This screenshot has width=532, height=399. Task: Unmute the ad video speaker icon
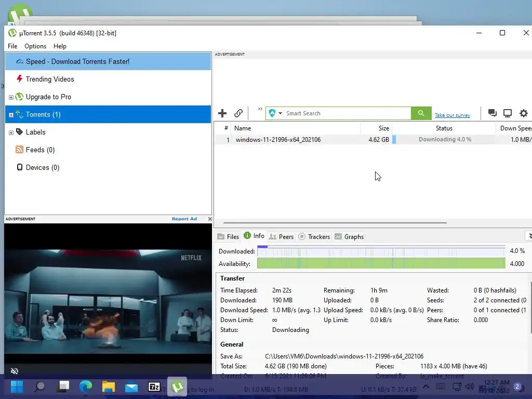point(14,371)
